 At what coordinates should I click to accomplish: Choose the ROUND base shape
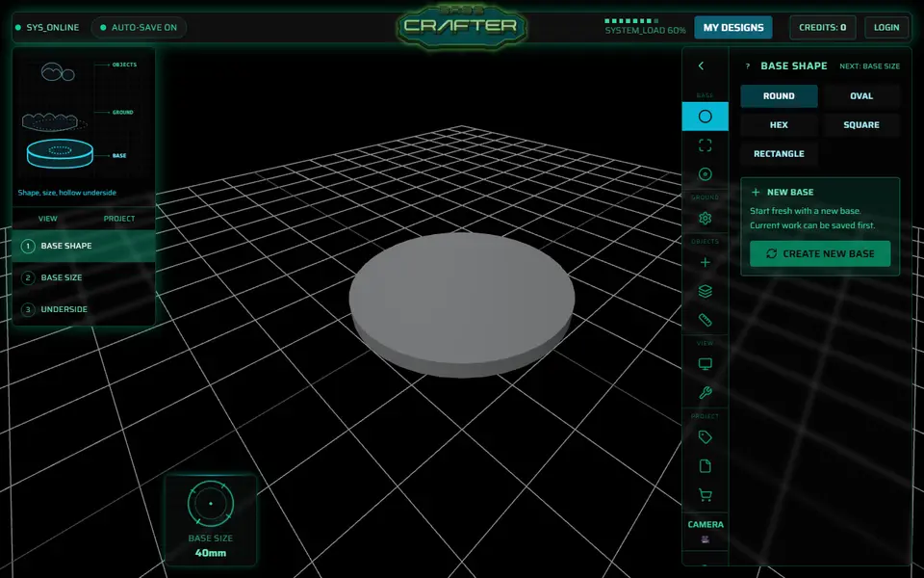click(779, 96)
